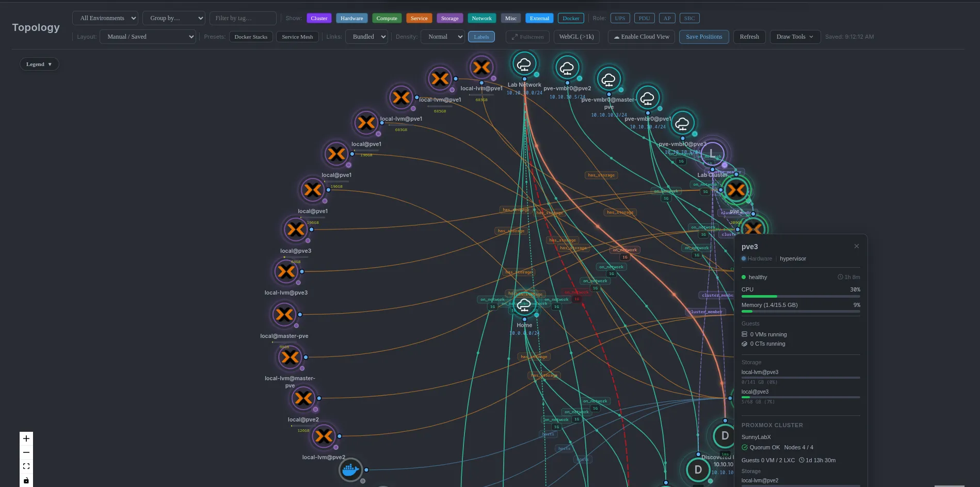This screenshot has width=980, height=487.
Task: Click the fit-to-view icon
Action: pyautogui.click(x=26, y=466)
